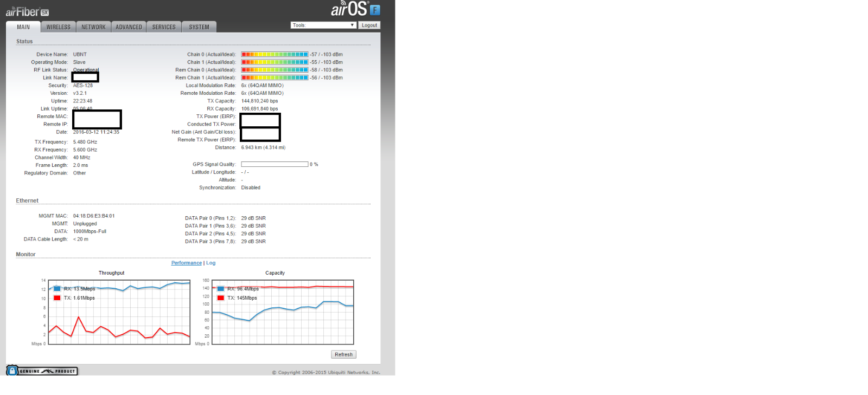Click the RX Capacity value 106,691,840 bps
Viewport: 868px width, 395px height.
click(260, 109)
